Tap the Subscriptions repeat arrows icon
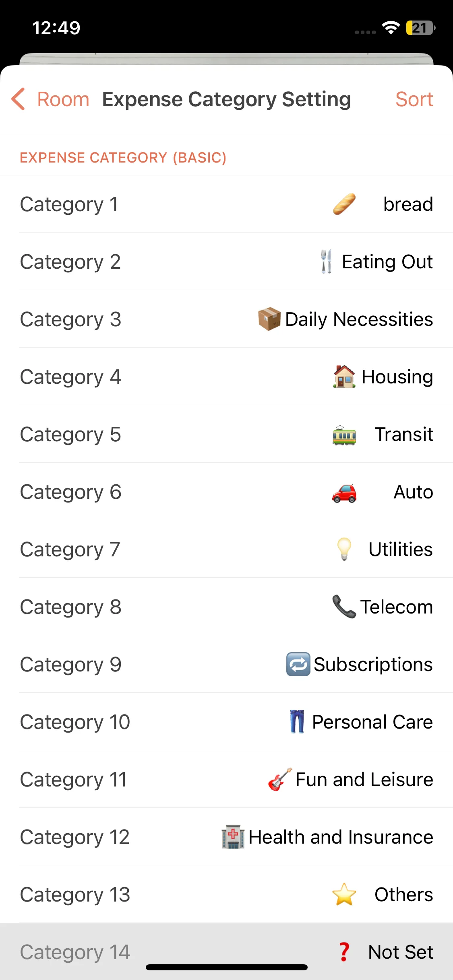This screenshot has width=453, height=980. click(x=298, y=664)
